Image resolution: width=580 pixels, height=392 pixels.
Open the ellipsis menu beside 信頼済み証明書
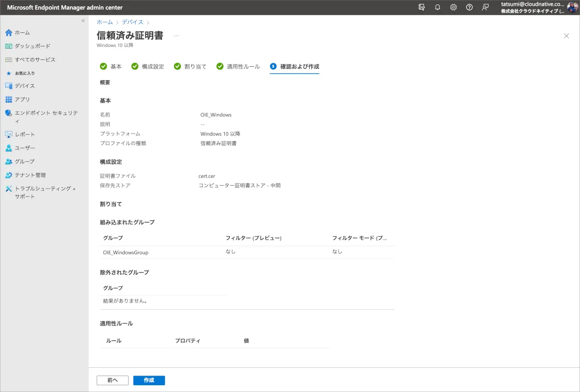pos(176,36)
